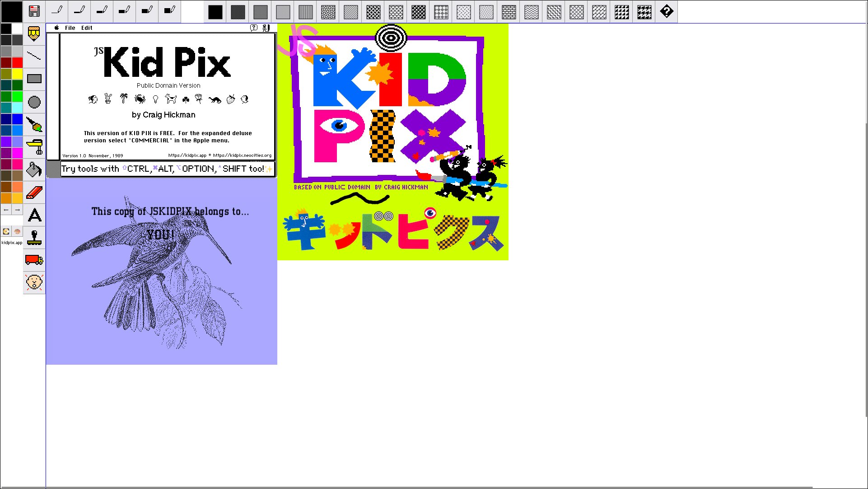Pick the pure blue color swatch
The width and height of the screenshot is (868, 489).
(x=17, y=119)
